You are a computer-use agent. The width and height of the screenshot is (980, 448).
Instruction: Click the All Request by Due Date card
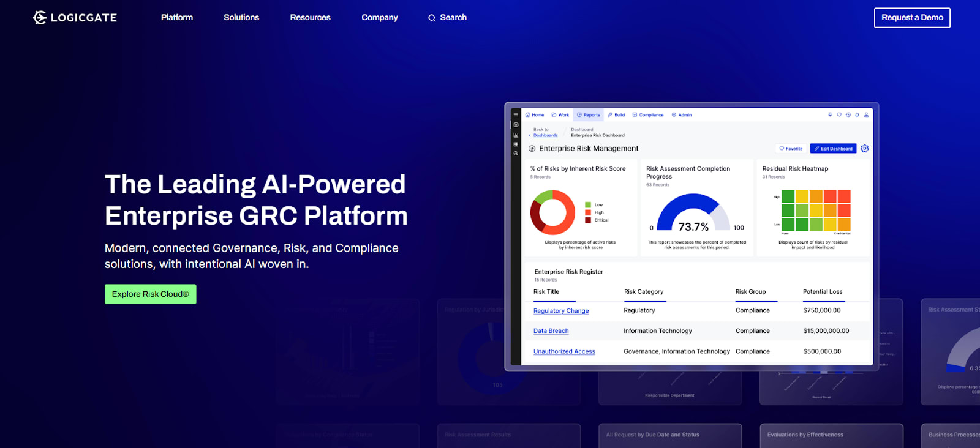(x=670, y=436)
